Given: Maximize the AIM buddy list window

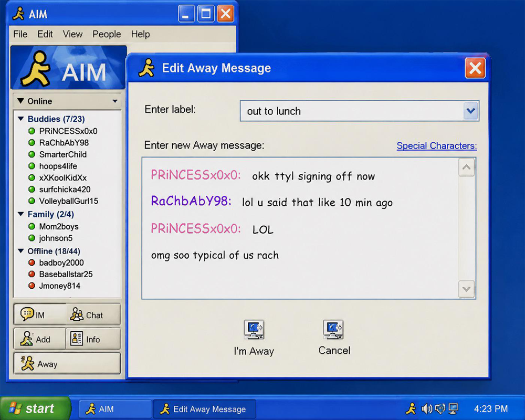Looking at the screenshot, I should coord(206,14).
